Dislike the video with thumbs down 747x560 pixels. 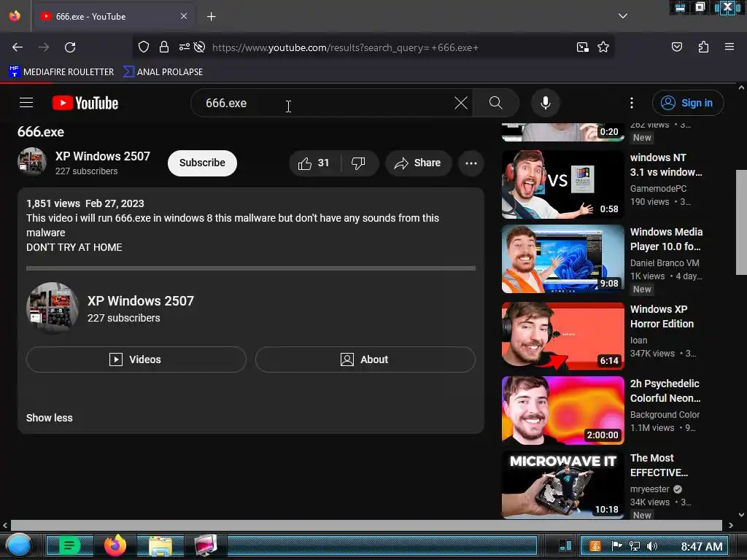click(358, 163)
